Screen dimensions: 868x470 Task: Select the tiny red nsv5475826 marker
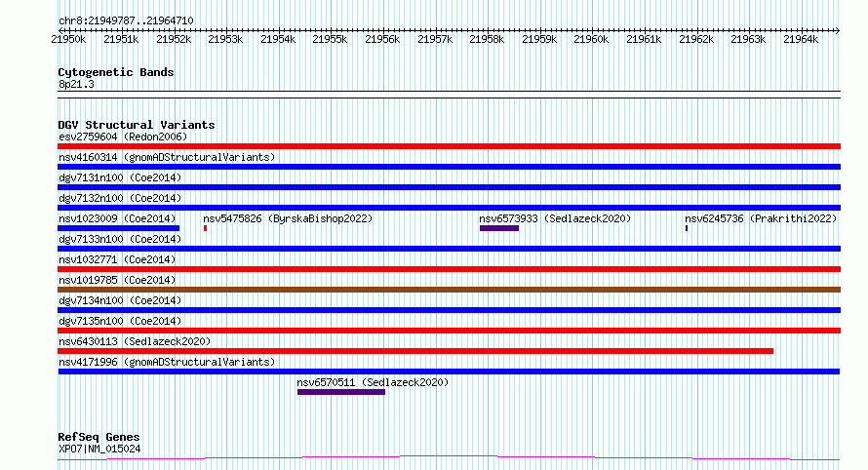tap(205, 228)
